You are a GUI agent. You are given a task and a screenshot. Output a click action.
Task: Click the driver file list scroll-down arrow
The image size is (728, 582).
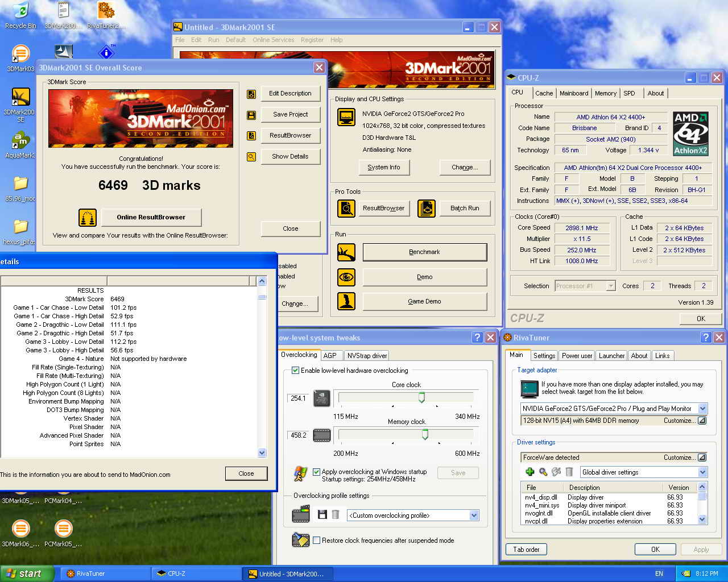coord(702,519)
